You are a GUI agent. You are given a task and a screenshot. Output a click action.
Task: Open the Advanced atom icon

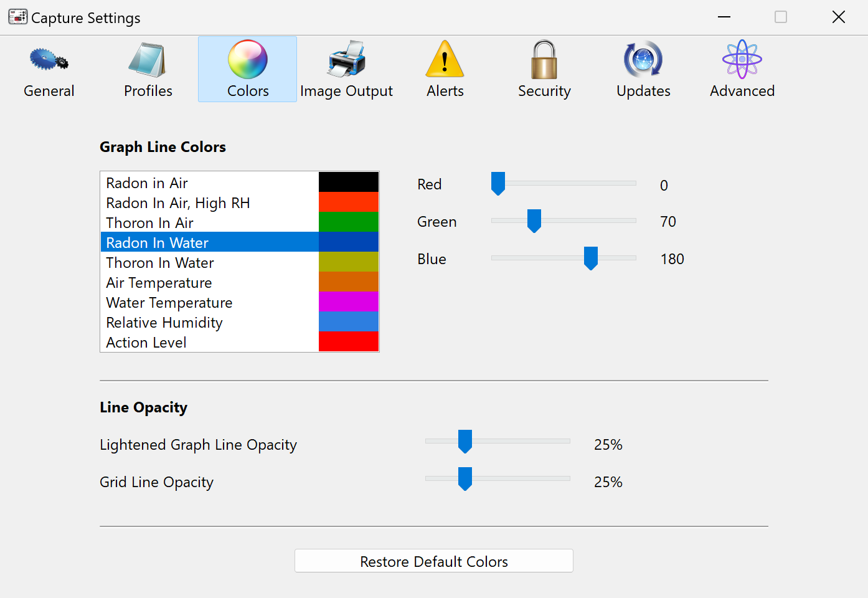[742, 60]
